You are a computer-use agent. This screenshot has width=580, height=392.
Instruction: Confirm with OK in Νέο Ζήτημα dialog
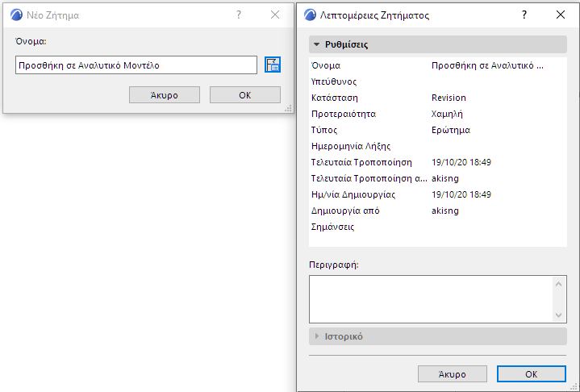(x=245, y=95)
